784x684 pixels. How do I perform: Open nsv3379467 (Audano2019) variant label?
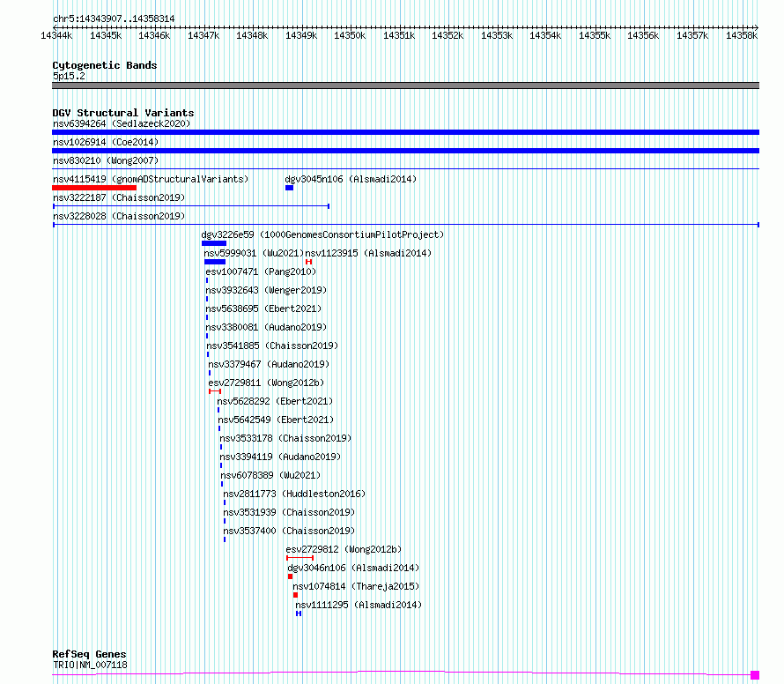269,364
